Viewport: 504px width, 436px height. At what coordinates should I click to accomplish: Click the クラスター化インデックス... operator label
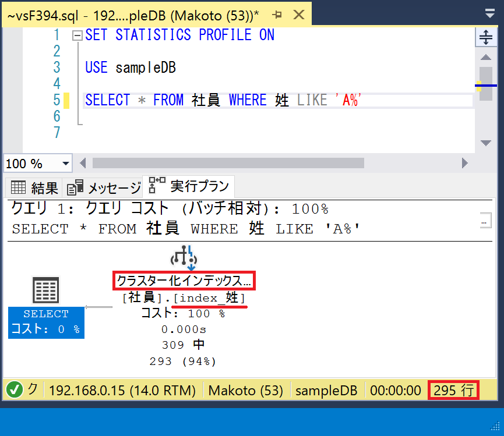point(184,281)
